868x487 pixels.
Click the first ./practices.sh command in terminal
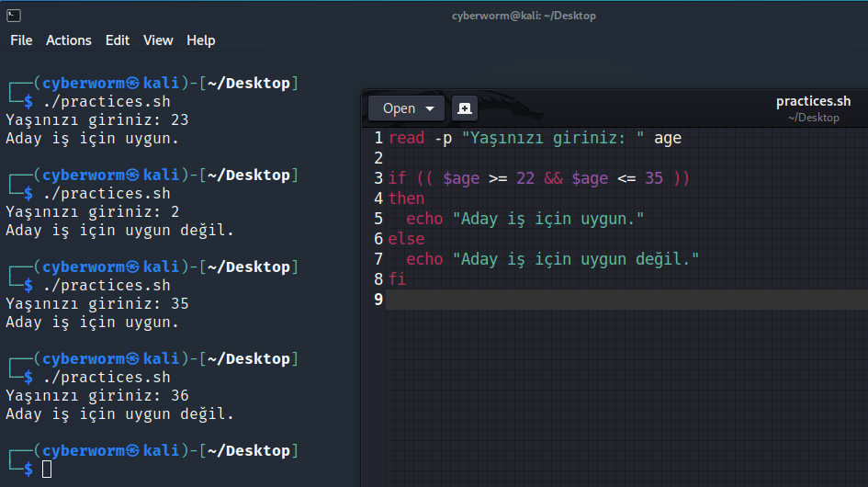coord(107,102)
